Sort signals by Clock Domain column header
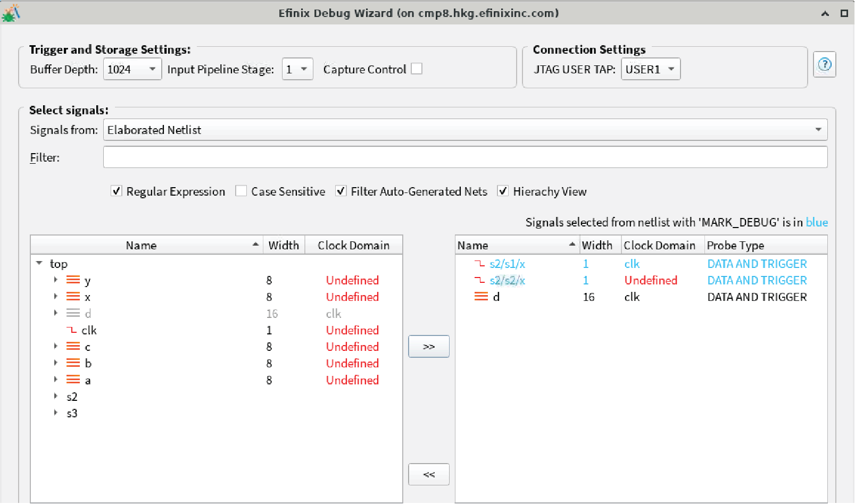 (x=353, y=245)
